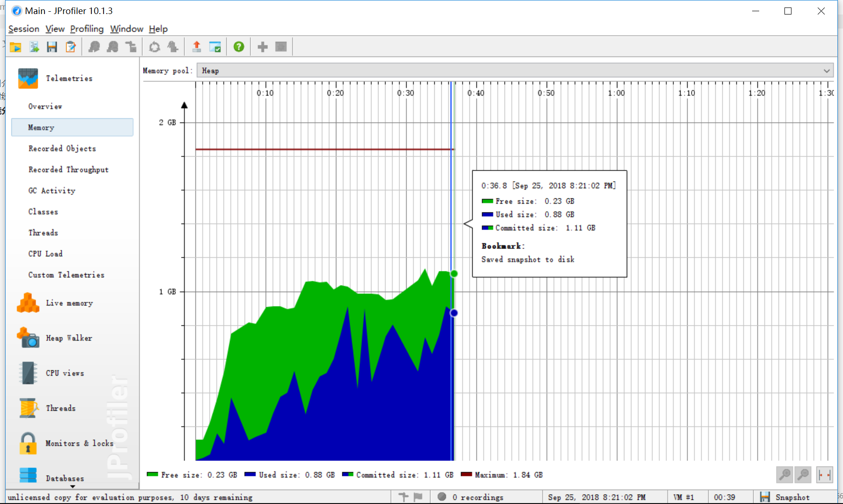Select CPU Load telemetry
Image resolution: width=843 pixels, height=504 pixels.
tap(45, 254)
